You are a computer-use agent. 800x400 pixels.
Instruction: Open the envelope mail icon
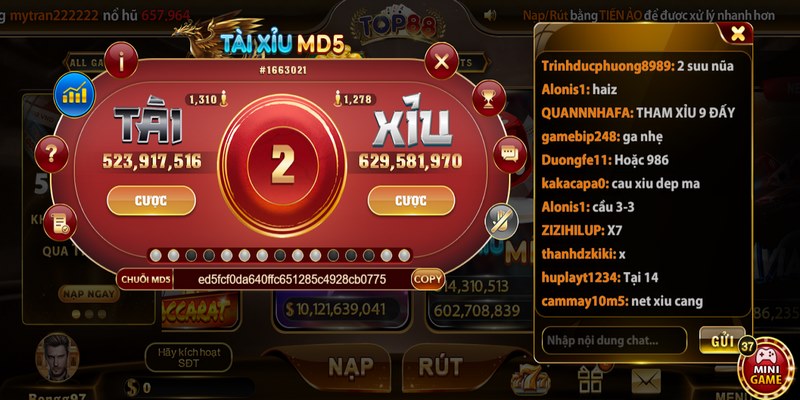coord(646,382)
